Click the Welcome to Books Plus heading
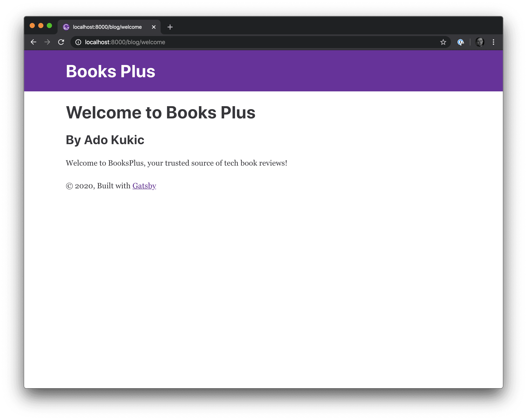527x420 pixels. pos(160,112)
